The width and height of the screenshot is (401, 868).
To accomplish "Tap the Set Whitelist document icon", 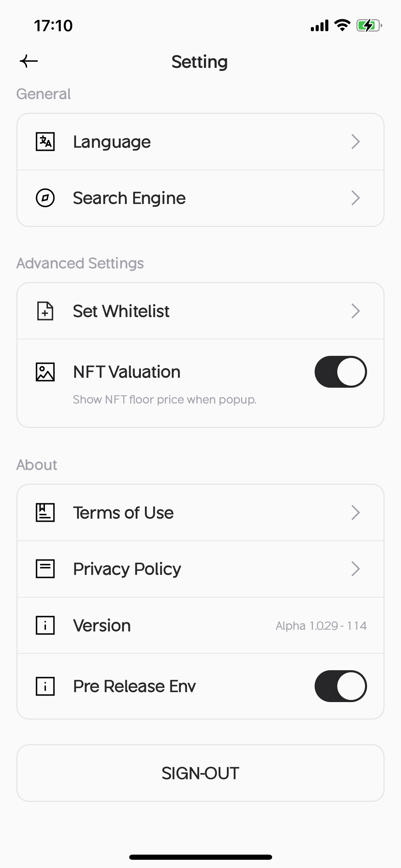I will coord(45,311).
